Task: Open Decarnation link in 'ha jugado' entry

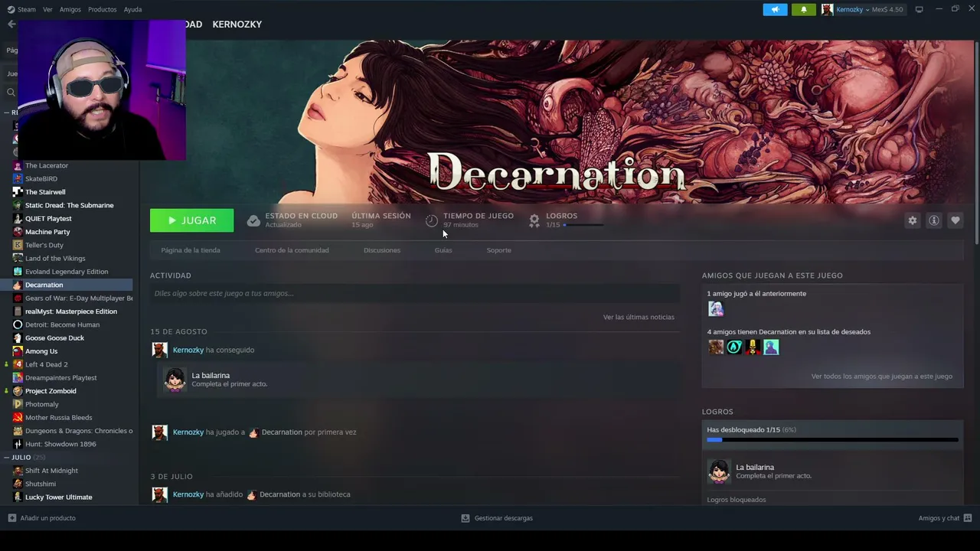Action: pyautogui.click(x=282, y=432)
